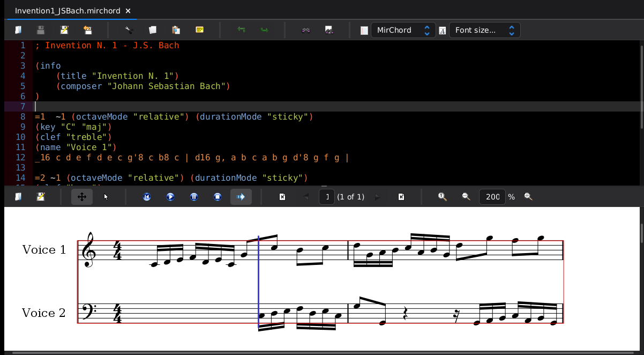The width and height of the screenshot is (644, 355).
Task: Paste with the clipboard icon
Action: click(176, 30)
